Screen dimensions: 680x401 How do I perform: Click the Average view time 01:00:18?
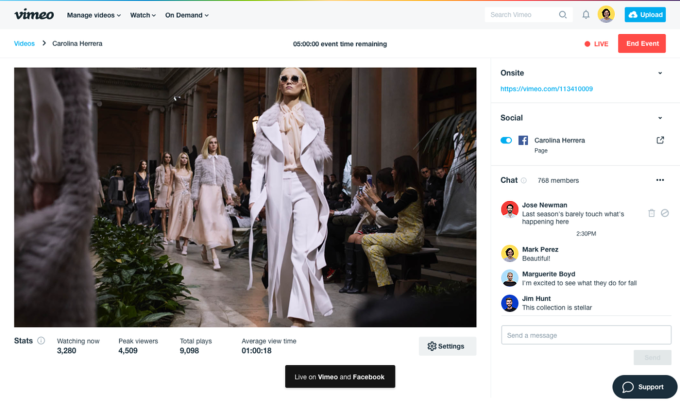(x=256, y=351)
